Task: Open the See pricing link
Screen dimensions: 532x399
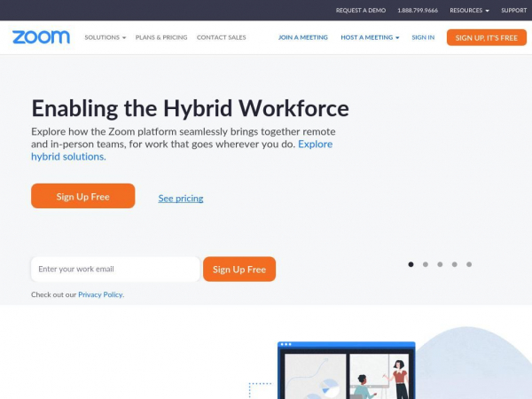Action: tap(181, 198)
